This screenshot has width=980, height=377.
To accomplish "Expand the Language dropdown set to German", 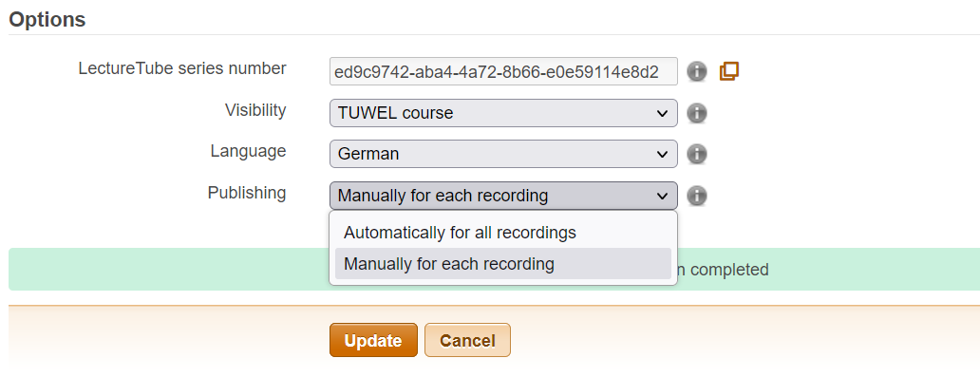I will coord(503,154).
